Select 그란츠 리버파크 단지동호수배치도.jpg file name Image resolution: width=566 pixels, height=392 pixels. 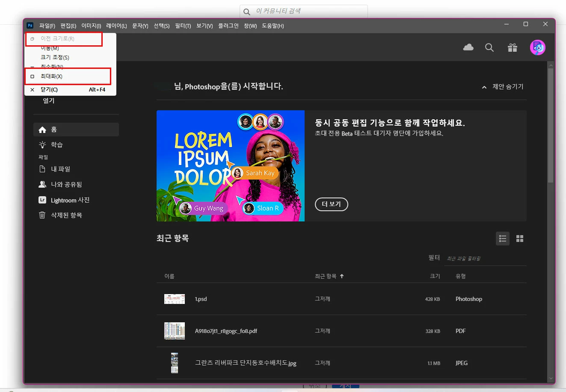click(x=246, y=363)
